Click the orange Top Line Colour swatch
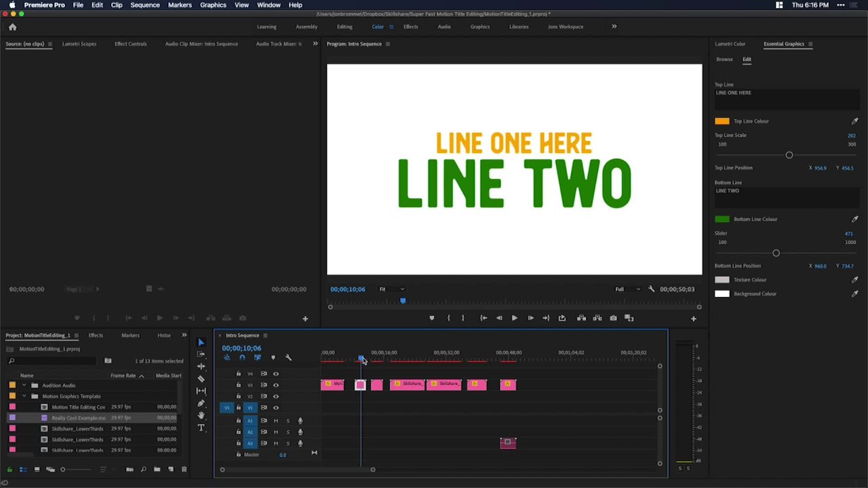Viewport: 868px width, 488px height. pyautogui.click(x=722, y=121)
